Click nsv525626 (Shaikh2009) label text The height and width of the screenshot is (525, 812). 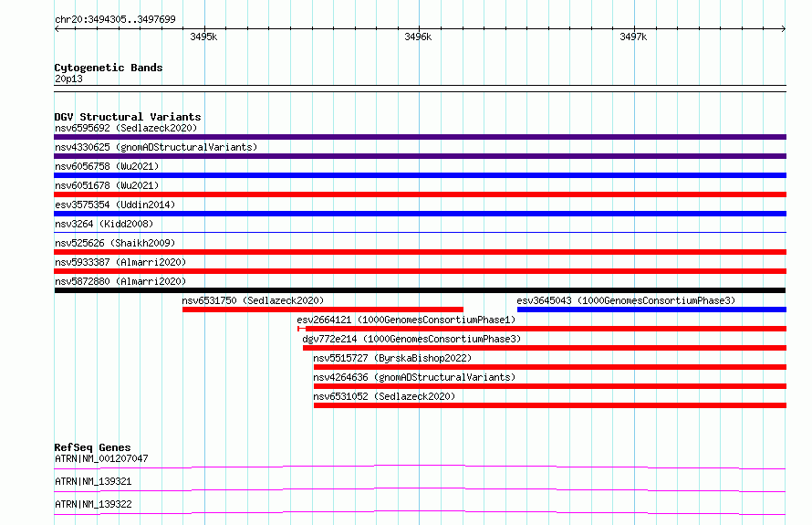point(115,243)
